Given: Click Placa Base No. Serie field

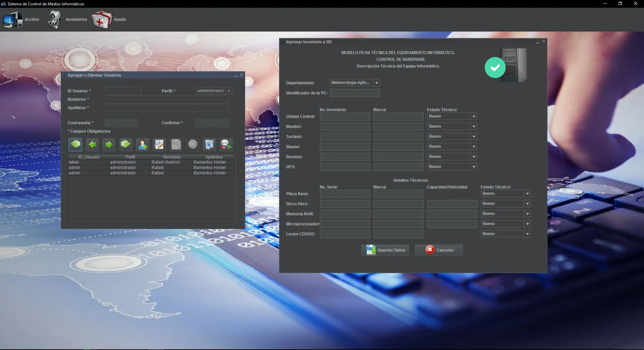Looking at the screenshot, I should click(345, 194).
